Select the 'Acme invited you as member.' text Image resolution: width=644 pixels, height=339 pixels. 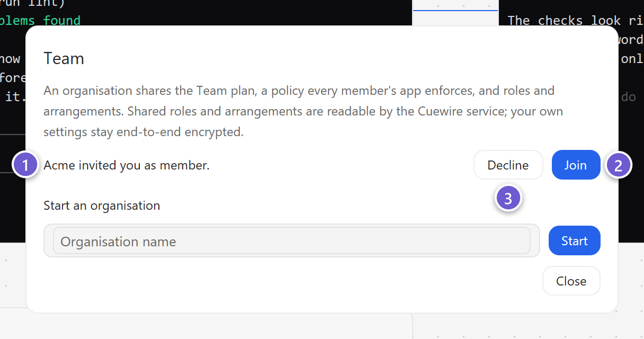click(x=127, y=165)
